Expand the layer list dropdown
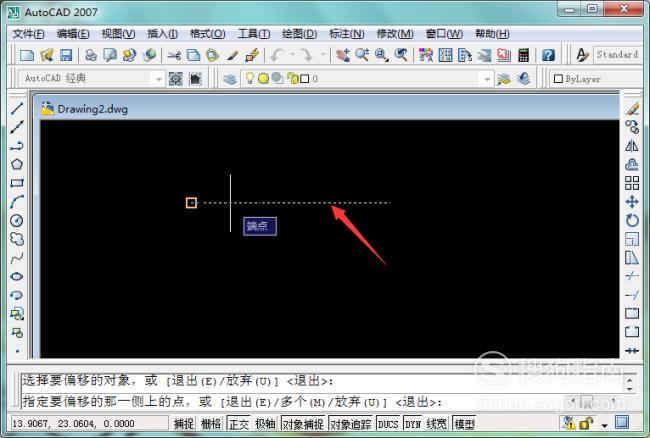Image resolution: width=650 pixels, height=438 pixels. click(x=487, y=79)
